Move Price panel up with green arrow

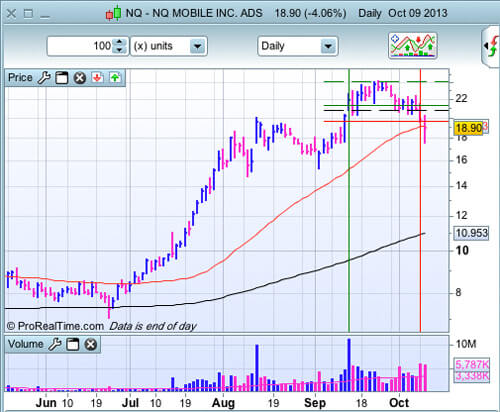[115, 78]
